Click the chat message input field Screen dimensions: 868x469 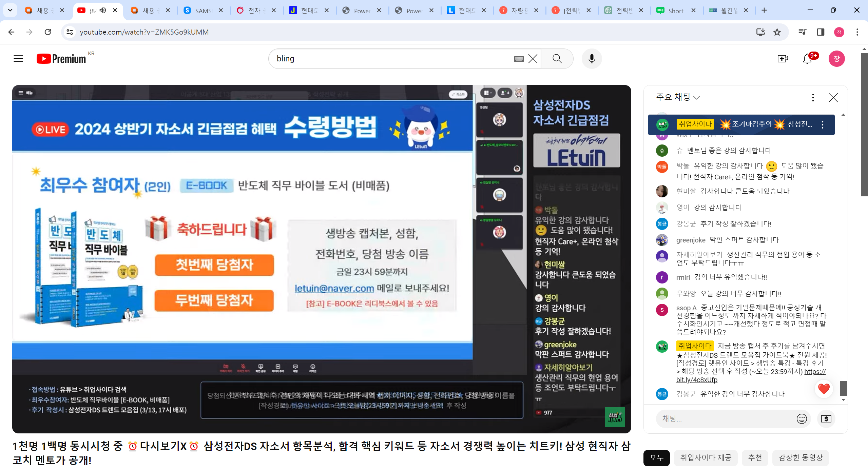(726, 419)
